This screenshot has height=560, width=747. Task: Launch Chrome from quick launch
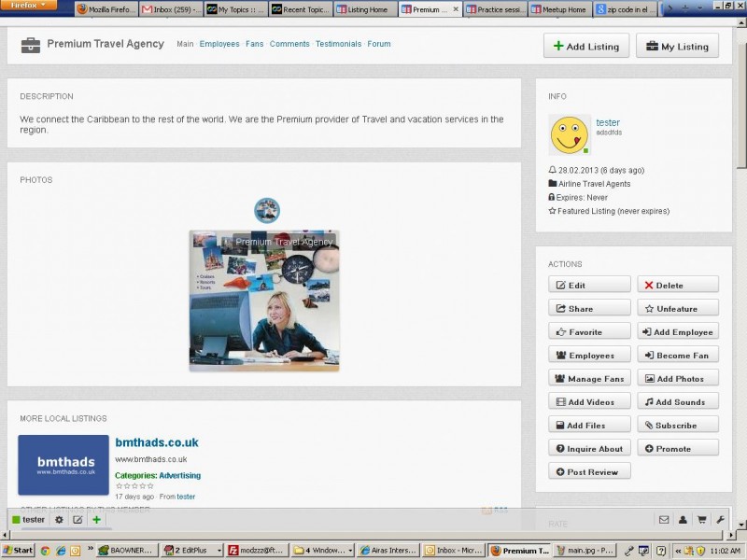point(45,551)
